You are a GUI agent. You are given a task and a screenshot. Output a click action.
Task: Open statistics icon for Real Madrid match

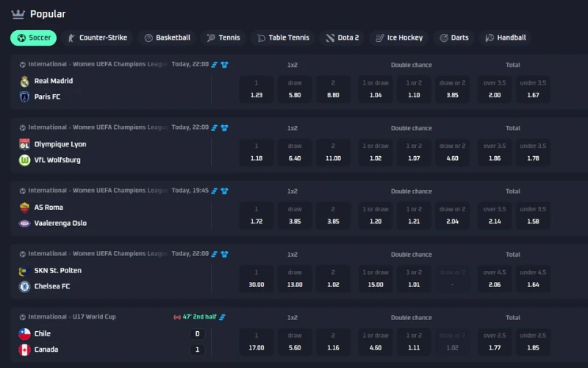coord(215,65)
